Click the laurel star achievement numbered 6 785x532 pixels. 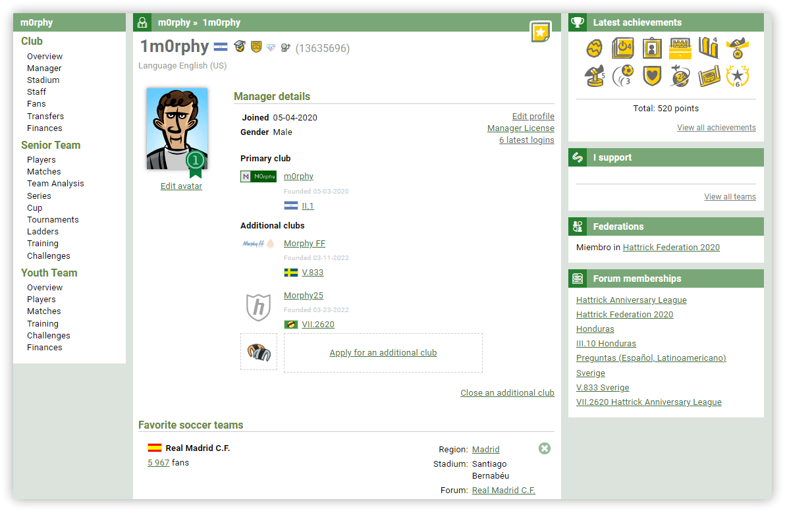738,76
